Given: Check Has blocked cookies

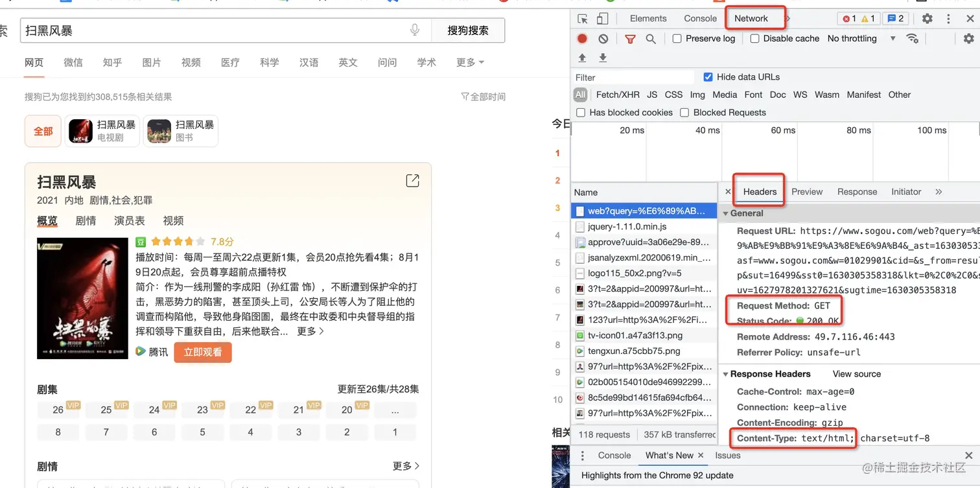Looking at the screenshot, I should [x=580, y=113].
